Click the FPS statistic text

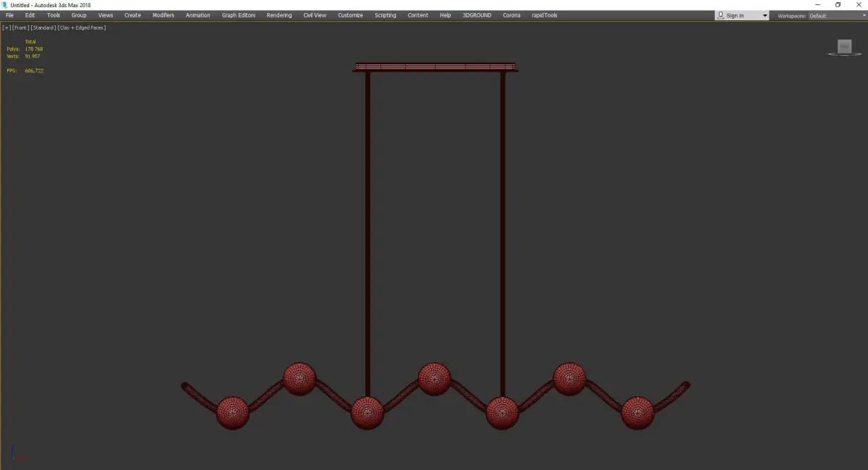coord(25,71)
